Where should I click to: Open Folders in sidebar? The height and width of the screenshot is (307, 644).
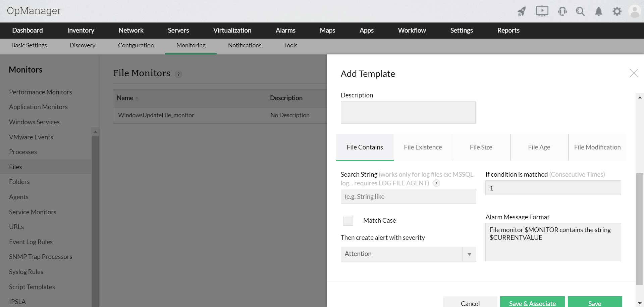[19, 182]
